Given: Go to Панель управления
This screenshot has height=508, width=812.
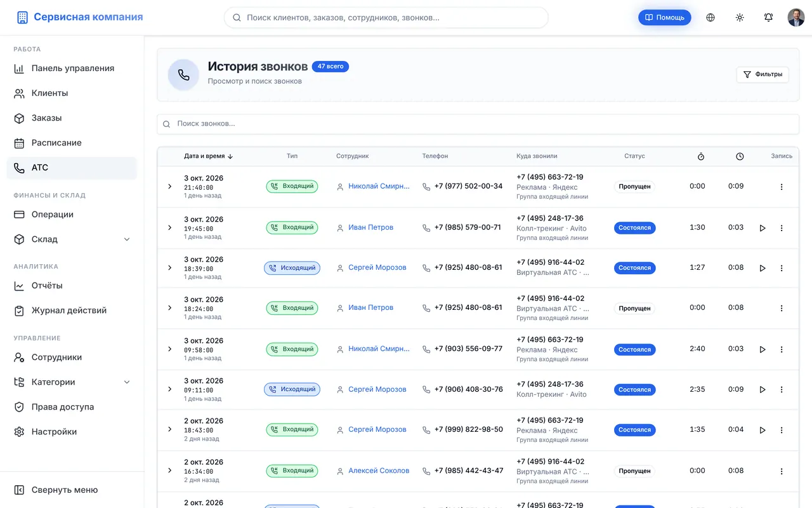Looking at the screenshot, I should 72,69.
